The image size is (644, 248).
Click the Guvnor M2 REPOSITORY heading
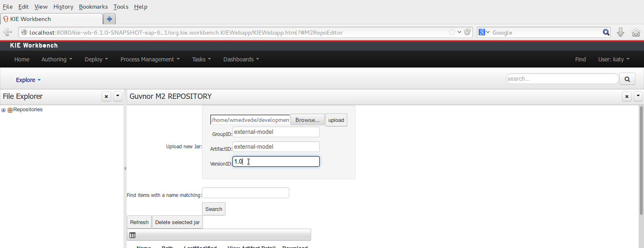point(170,96)
